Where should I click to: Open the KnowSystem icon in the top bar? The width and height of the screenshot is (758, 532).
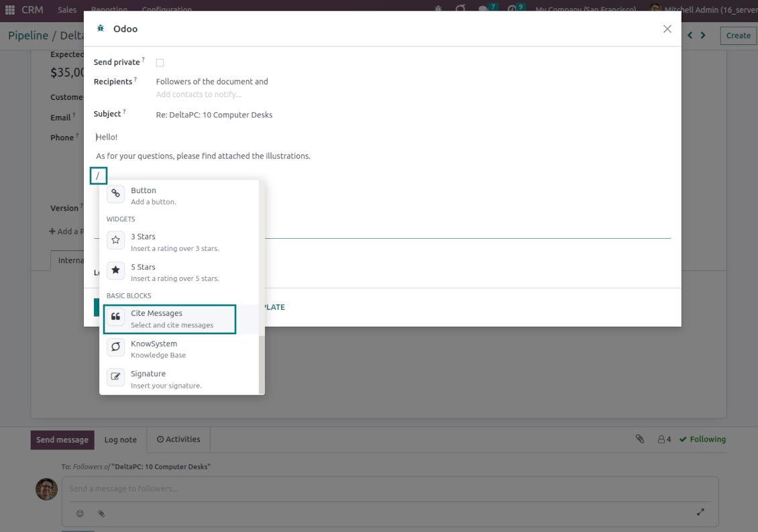[460, 8]
